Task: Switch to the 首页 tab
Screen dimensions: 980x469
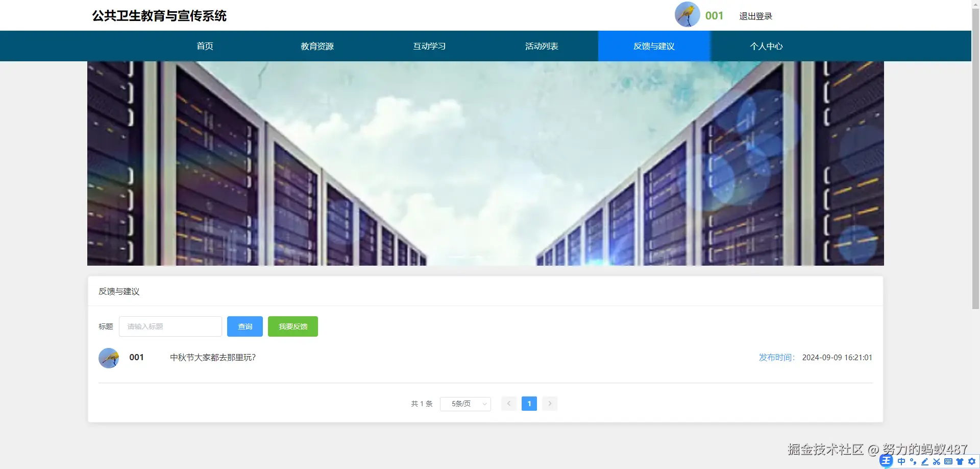Action: coord(205,46)
